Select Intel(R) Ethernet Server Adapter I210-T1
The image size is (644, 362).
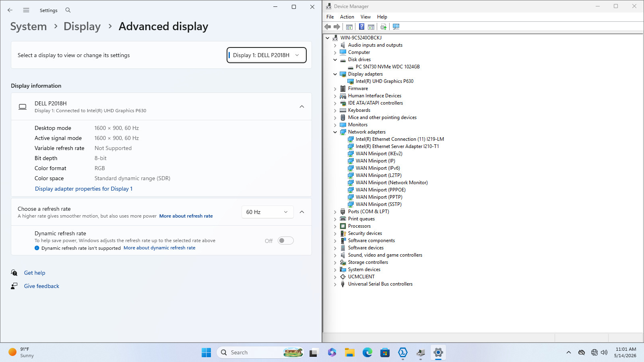[397, 146]
